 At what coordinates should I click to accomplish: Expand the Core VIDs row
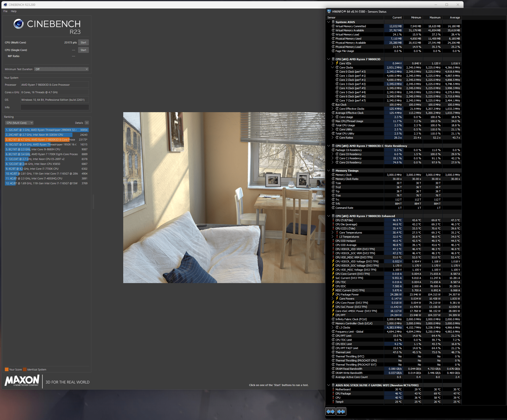point(332,63)
